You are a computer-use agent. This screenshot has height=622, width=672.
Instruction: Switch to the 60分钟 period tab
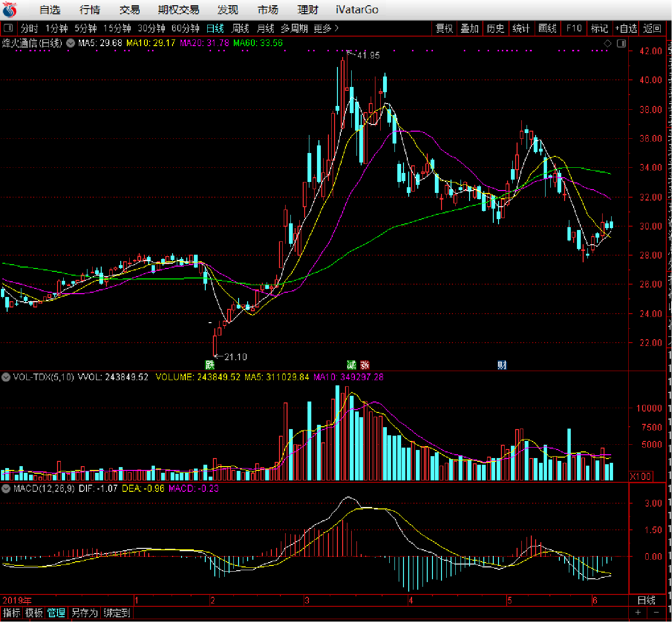185,29
